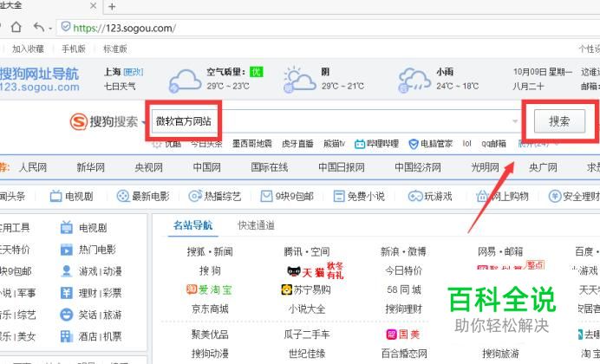The width and height of the screenshot is (600, 364).
Task: Click 更改 to change city
Action: [134, 72]
